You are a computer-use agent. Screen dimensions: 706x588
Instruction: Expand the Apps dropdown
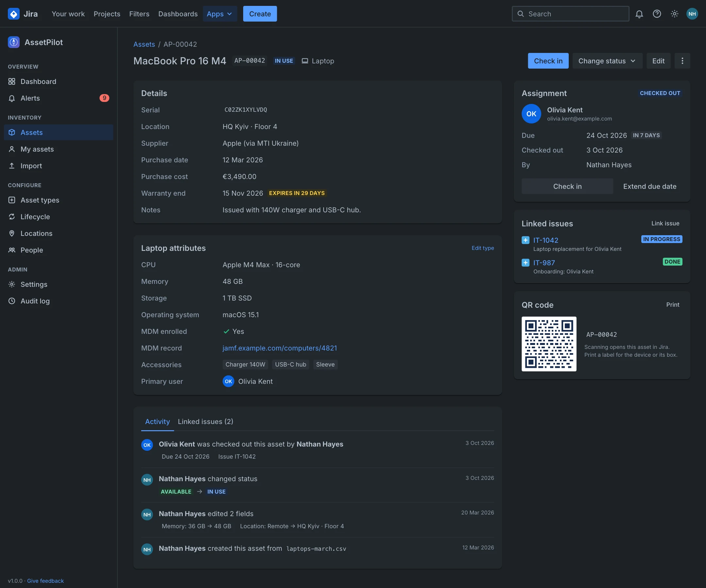coord(220,14)
